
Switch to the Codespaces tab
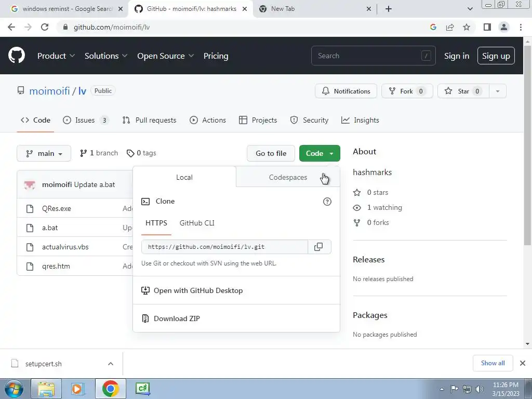pos(288,177)
